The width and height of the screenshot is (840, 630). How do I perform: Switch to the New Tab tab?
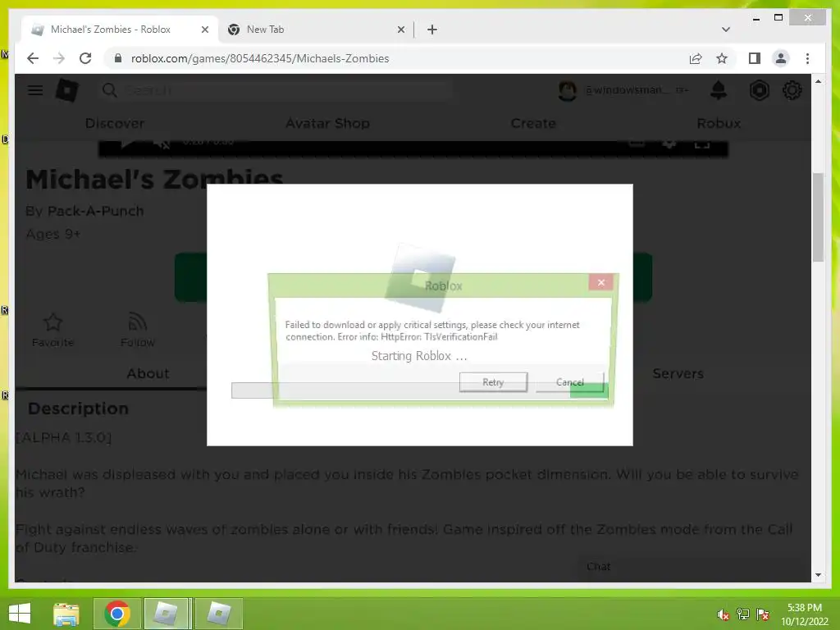click(316, 30)
